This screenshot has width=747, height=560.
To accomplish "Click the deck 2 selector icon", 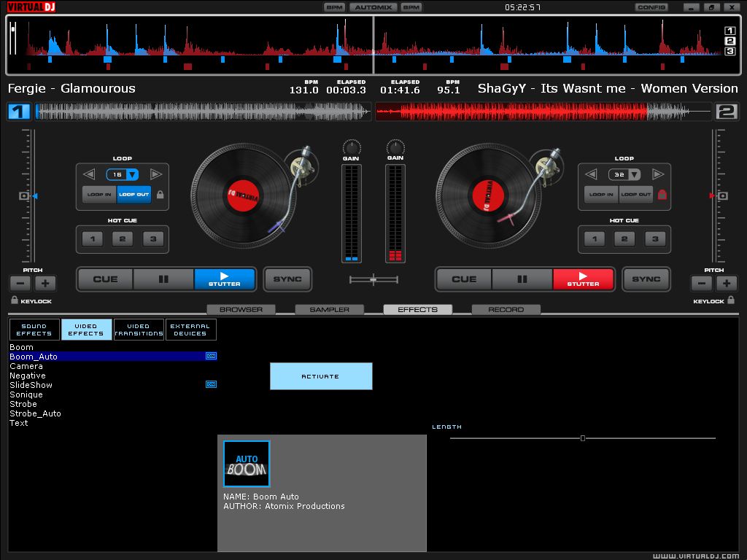I will coord(727,112).
